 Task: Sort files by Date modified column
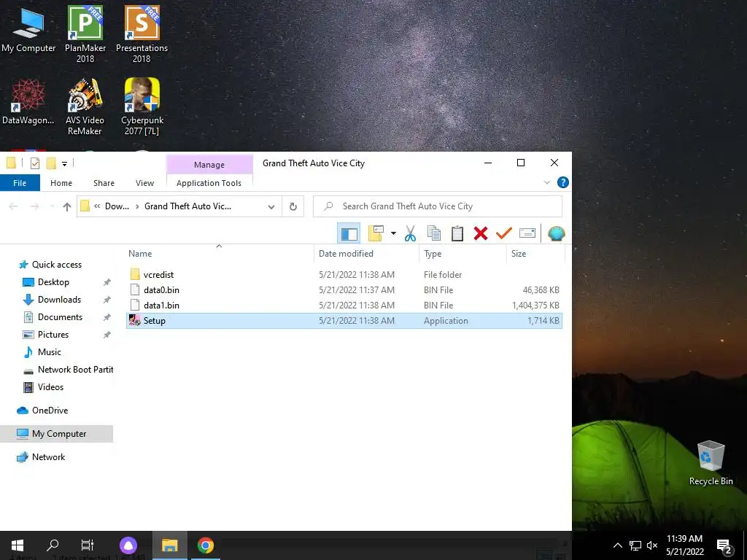[367, 254]
